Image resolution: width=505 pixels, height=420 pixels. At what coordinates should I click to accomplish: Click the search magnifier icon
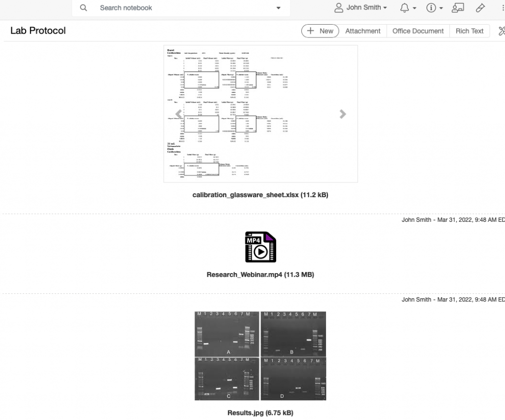point(83,8)
